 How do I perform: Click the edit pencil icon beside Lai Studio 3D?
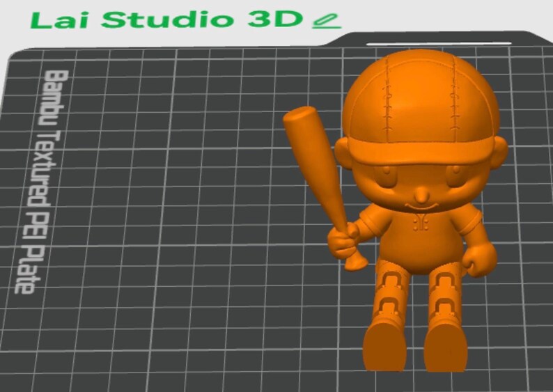(x=327, y=21)
